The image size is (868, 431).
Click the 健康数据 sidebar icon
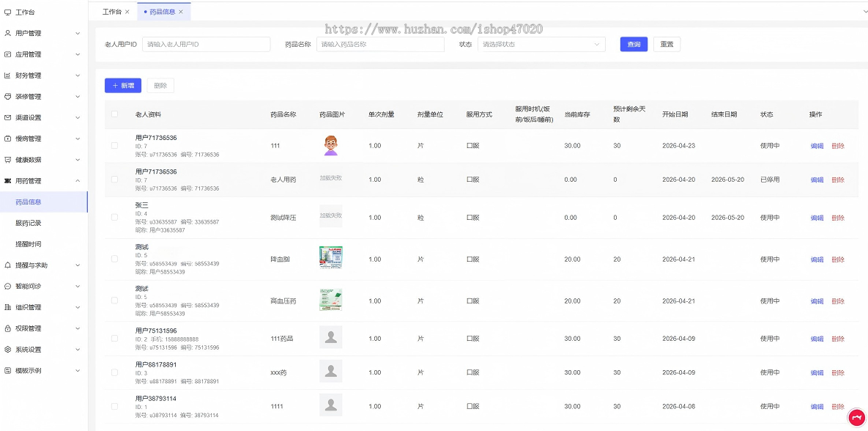pos(8,160)
